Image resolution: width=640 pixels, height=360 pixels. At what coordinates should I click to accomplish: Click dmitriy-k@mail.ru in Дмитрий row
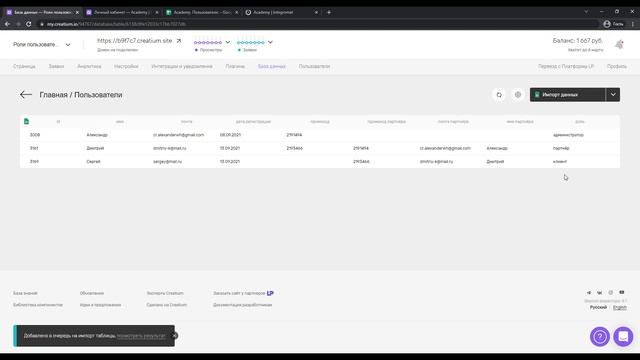pyautogui.click(x=169, y=148)
